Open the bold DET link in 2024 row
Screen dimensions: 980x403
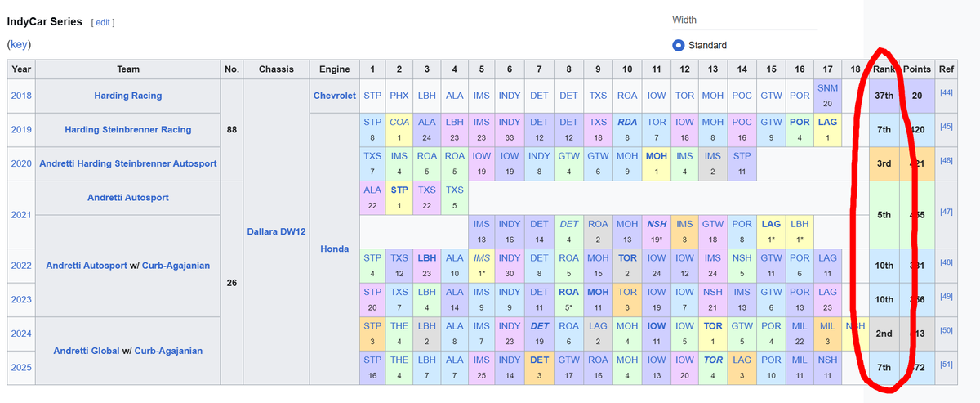click(x=539, y=325)
